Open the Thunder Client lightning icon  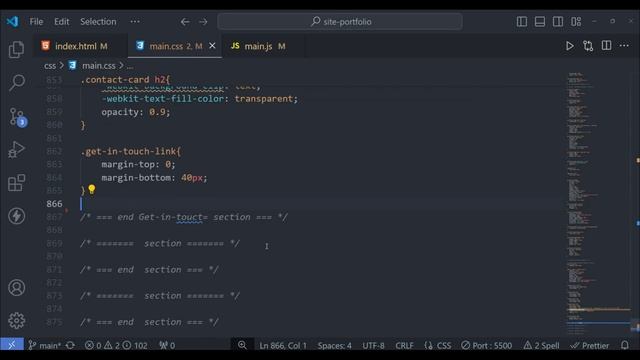pos(16,216)
